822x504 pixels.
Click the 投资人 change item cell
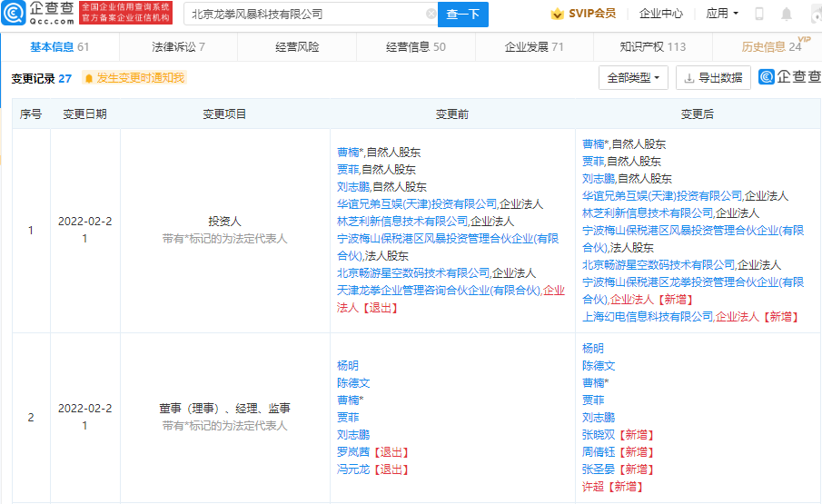point(225,230)
